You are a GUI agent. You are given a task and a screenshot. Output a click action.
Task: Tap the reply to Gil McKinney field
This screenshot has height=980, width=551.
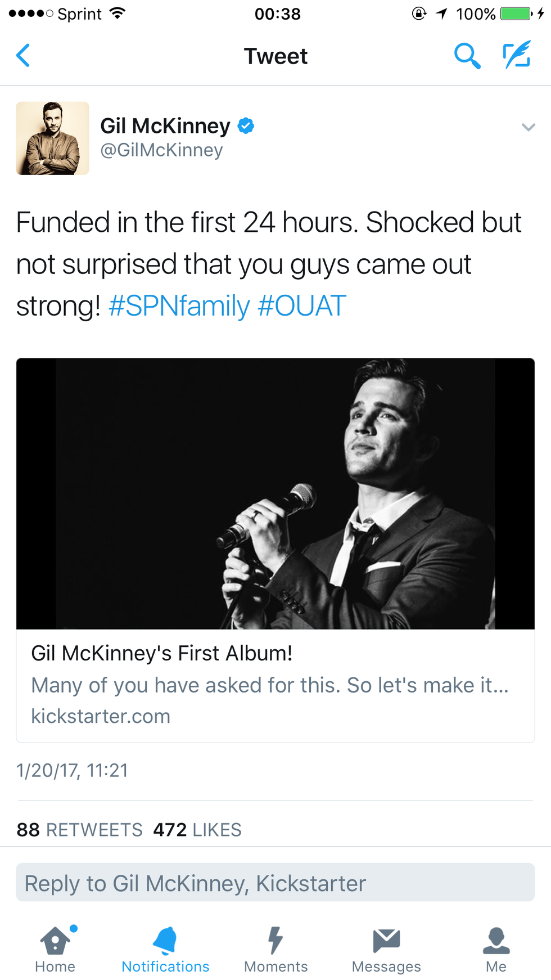pyautogui.click(x=275, y=883)
